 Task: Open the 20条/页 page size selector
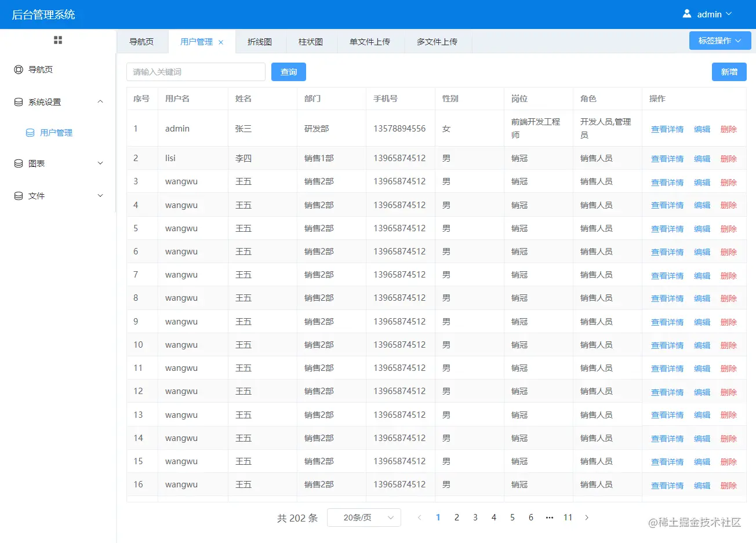[x=364, y=518]
